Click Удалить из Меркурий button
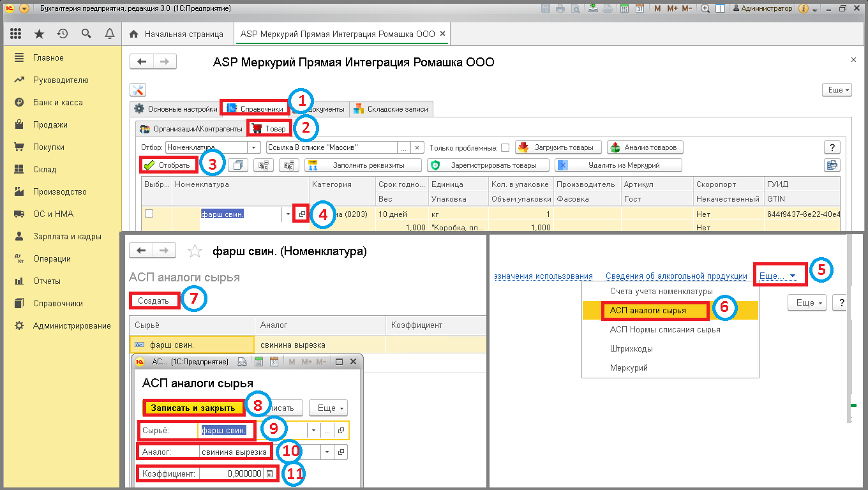This screenshot has height=490, width=868. point(618,165)
